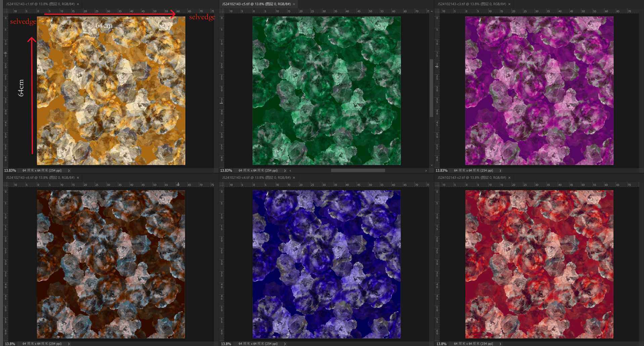
Task: Close the JS24102143-c6.tif document
Action: click(78, 178)
